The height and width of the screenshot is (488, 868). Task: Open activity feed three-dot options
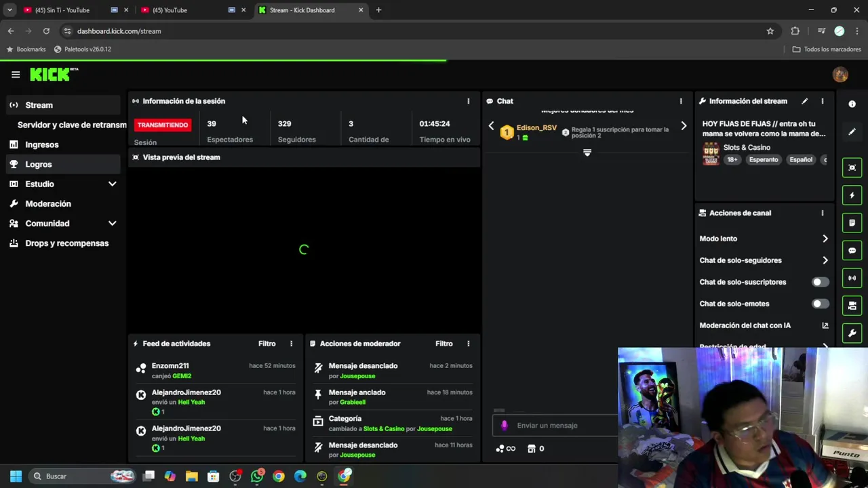click(x=292, y=344)
